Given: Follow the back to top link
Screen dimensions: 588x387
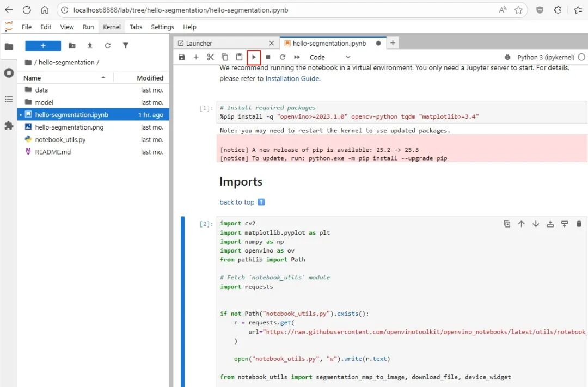Looking at the screenshot, I should pyautogui.click(x=237, y=202).
